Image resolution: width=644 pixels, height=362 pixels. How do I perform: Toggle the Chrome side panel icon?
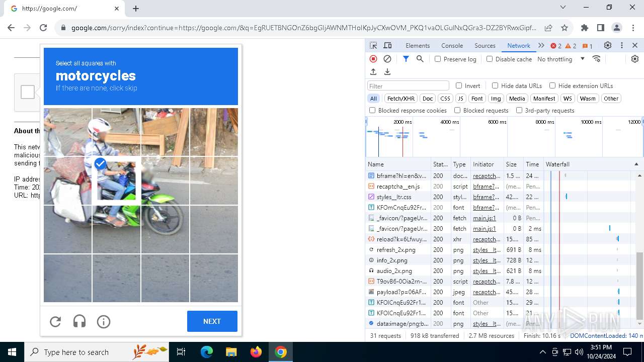point(601,28)
